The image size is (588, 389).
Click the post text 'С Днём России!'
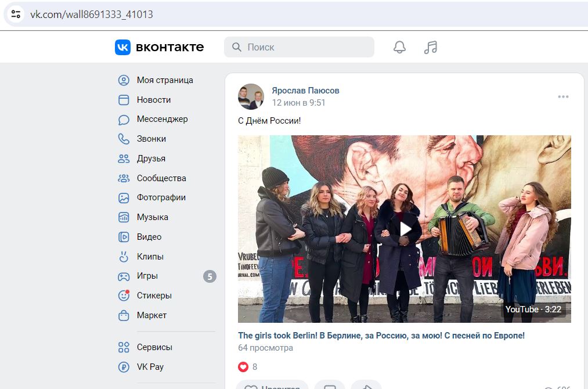pos(269,121)
